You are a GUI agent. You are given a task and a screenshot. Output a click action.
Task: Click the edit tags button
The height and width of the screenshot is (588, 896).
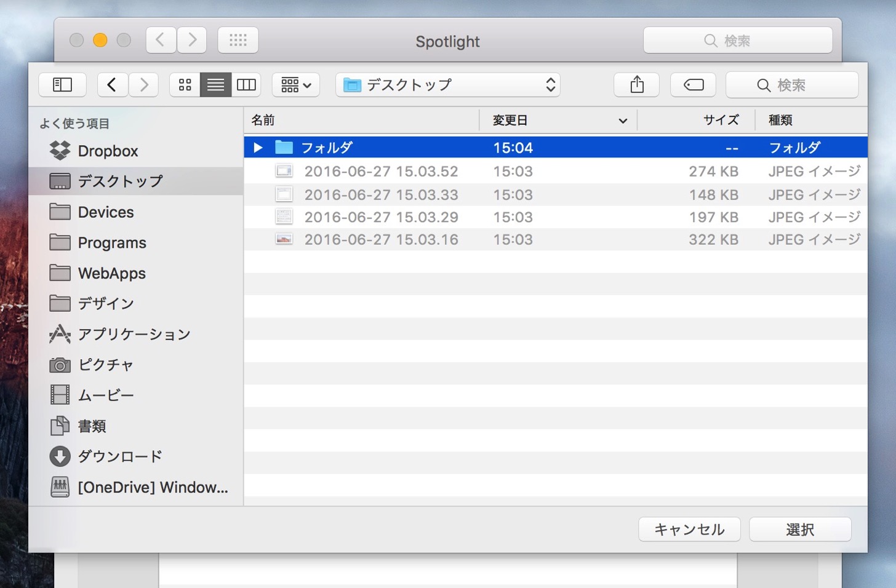(x=693, y=85)
